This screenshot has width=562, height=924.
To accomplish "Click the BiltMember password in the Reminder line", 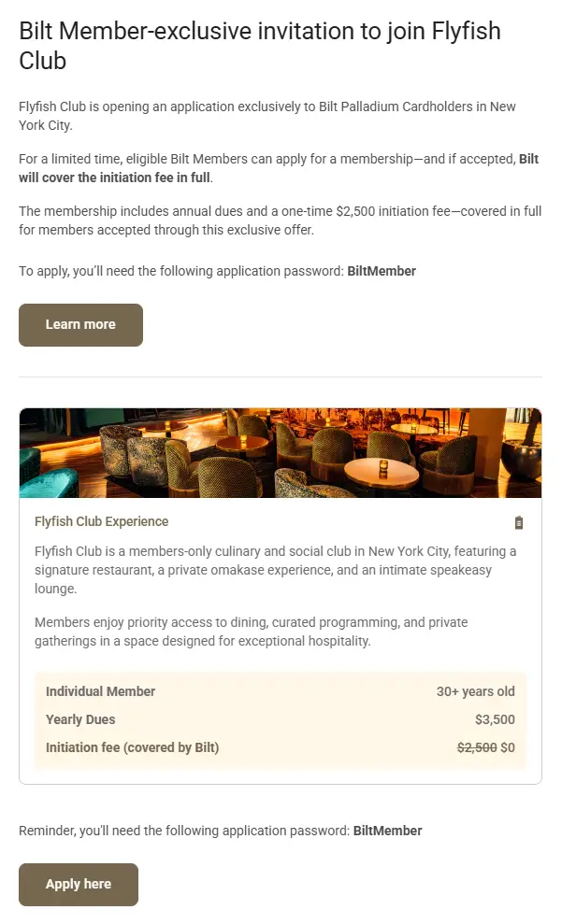I will coord(387,831).
